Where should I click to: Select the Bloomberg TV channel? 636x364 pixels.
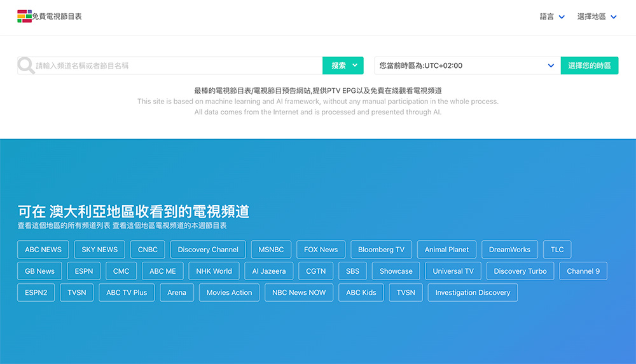coord(381,249)
